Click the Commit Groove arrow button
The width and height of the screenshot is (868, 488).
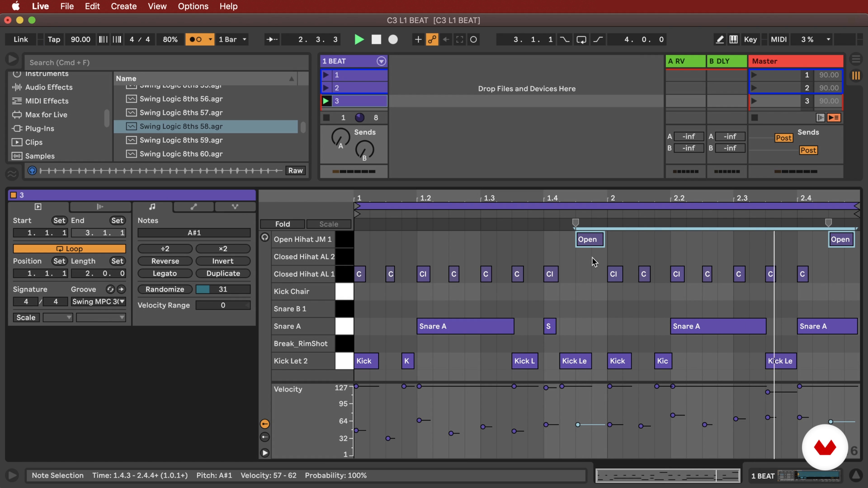coord(121,289)
